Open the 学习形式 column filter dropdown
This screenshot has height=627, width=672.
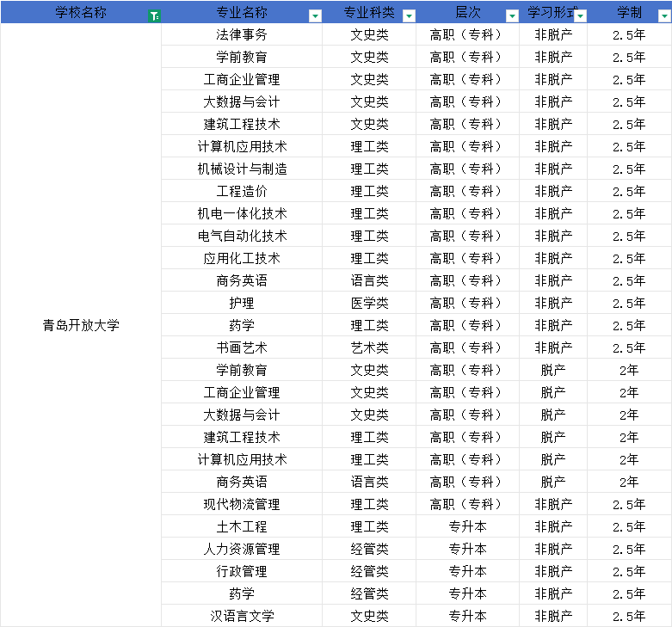(x=581, y=16)
